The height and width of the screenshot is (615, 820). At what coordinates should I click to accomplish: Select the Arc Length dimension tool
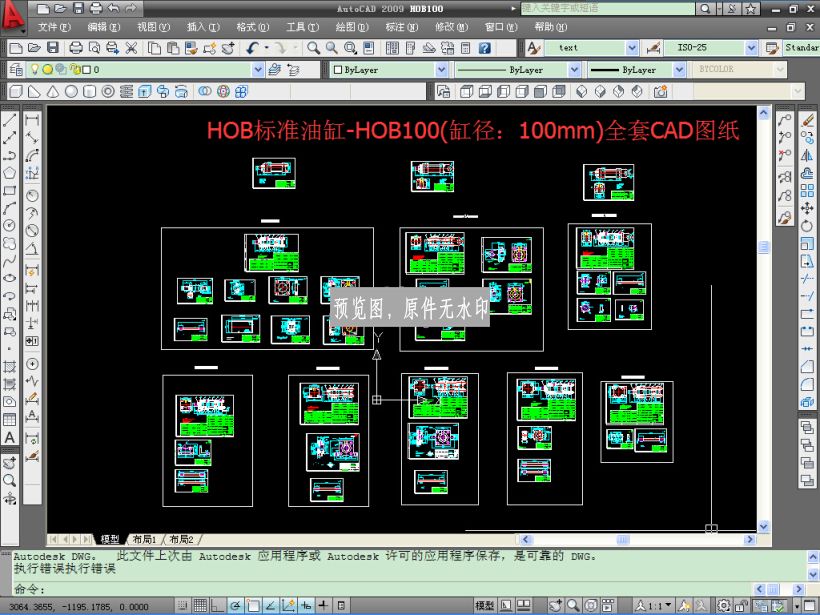pos(32,155)
